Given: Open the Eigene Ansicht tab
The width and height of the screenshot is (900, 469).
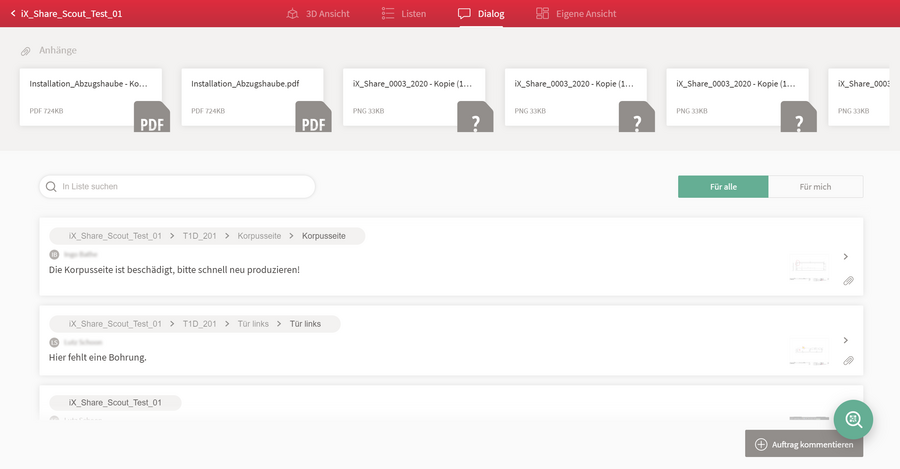Looking at the screenshot, I should 576,13.
